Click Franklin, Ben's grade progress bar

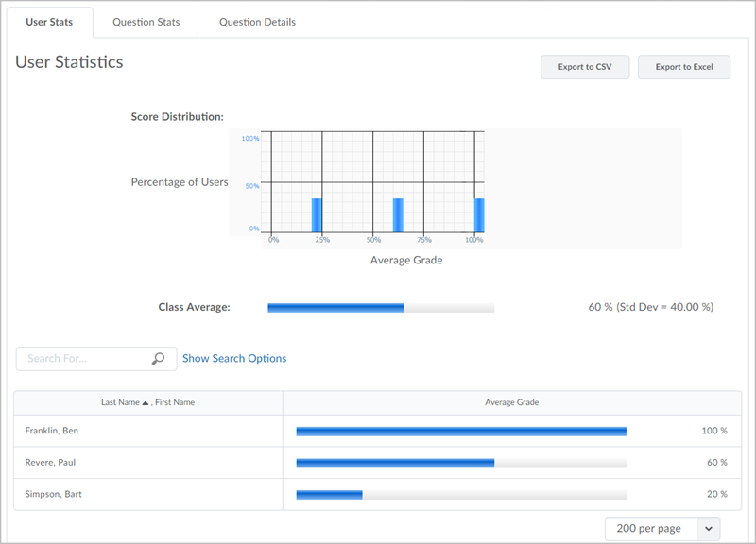click(461, 432)
